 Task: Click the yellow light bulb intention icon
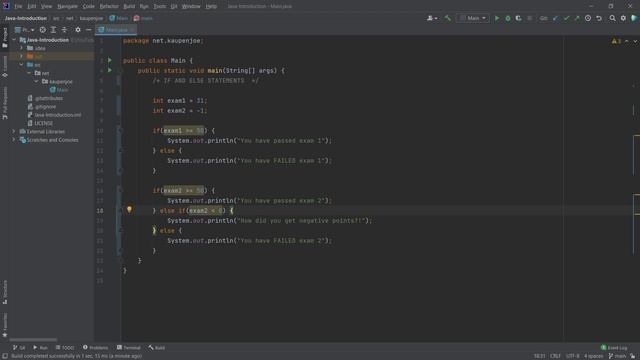(129, 210)
